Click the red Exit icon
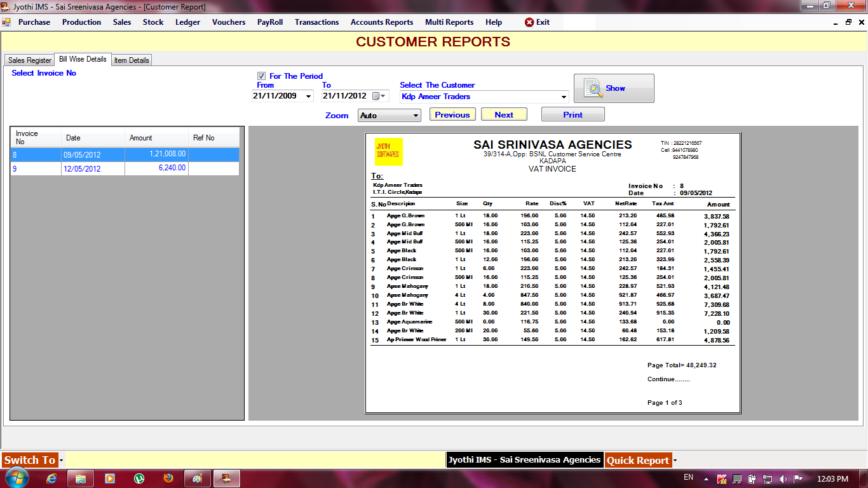This screenshot has width=868, height=488. [529, 22]
